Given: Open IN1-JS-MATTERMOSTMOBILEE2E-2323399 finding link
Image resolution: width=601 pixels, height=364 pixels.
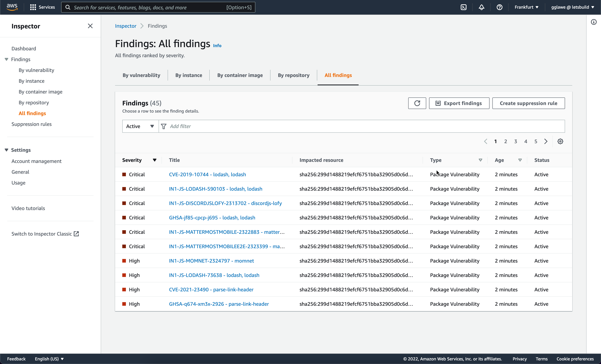Looking at the screenshot, I should click(x=227, y=246).
